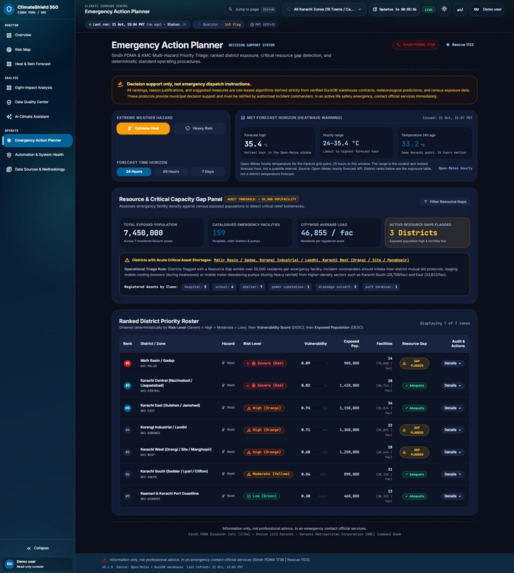Open Data Sources & Methodology page
Image resolution: width=514 pixels, height=573 pixels.
coord(37,169)
